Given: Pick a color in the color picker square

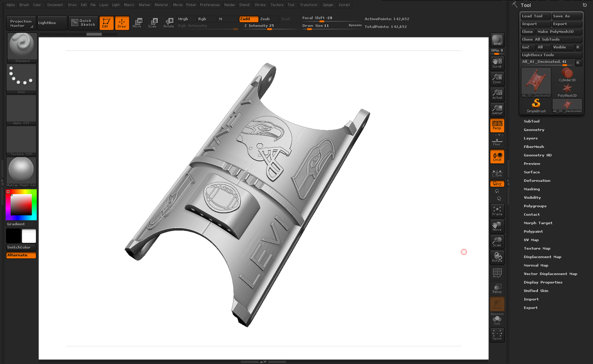Looking at the screenshot, I should 21,205.
